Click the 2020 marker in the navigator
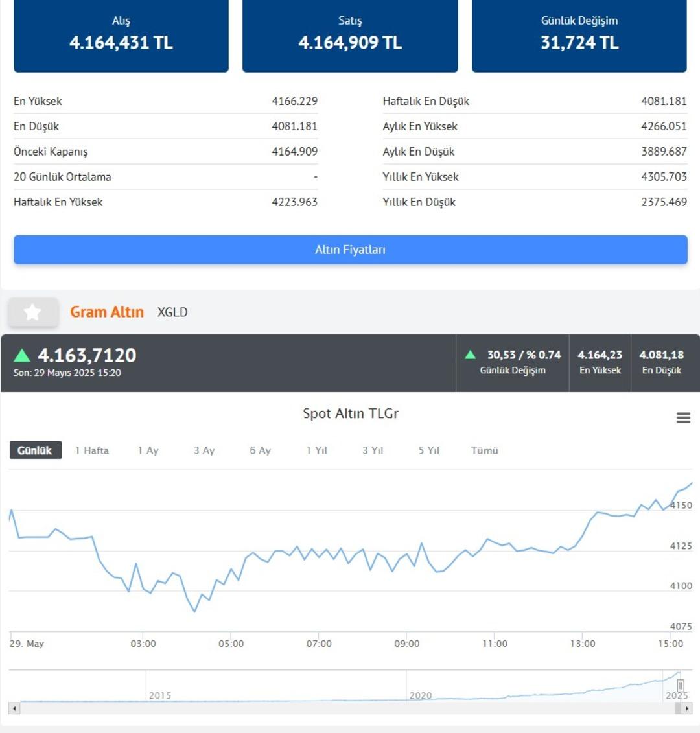Viewport: 700px width, 733px height. point(421,695)
